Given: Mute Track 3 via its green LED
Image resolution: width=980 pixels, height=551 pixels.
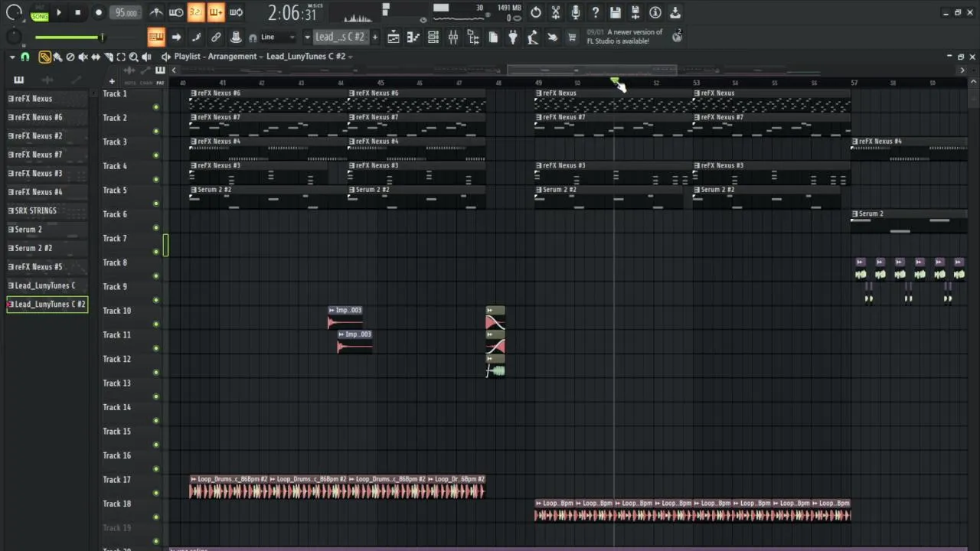Looking at the screenshot, I should [x=156, y=155].
